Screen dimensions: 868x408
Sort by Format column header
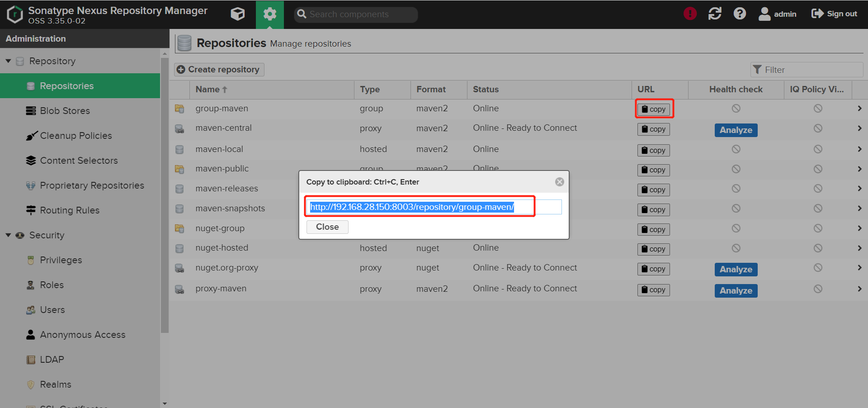[x=439, y=90]
